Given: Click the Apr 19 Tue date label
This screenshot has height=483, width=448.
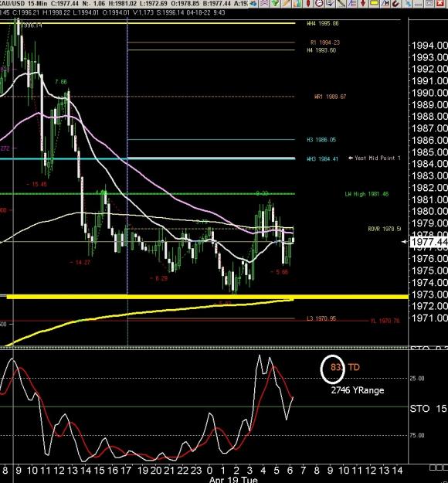Looking at the screenshot, I should [x=233, y=480].
